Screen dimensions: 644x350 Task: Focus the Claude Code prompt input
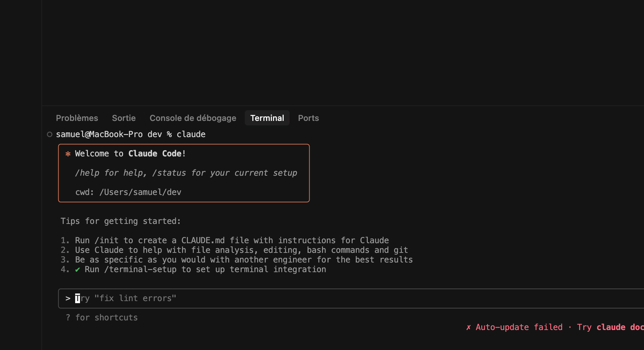[x=351, y=298]
